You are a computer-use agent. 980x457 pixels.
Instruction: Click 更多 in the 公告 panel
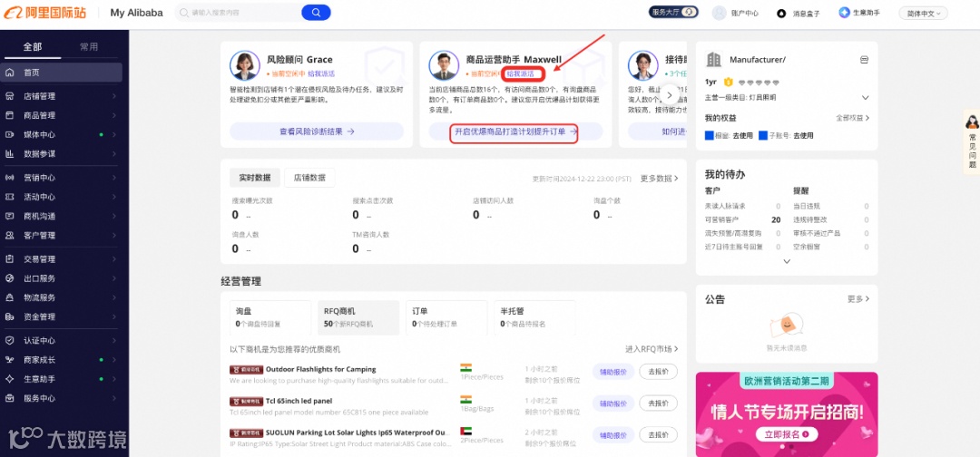coord(858,299)
